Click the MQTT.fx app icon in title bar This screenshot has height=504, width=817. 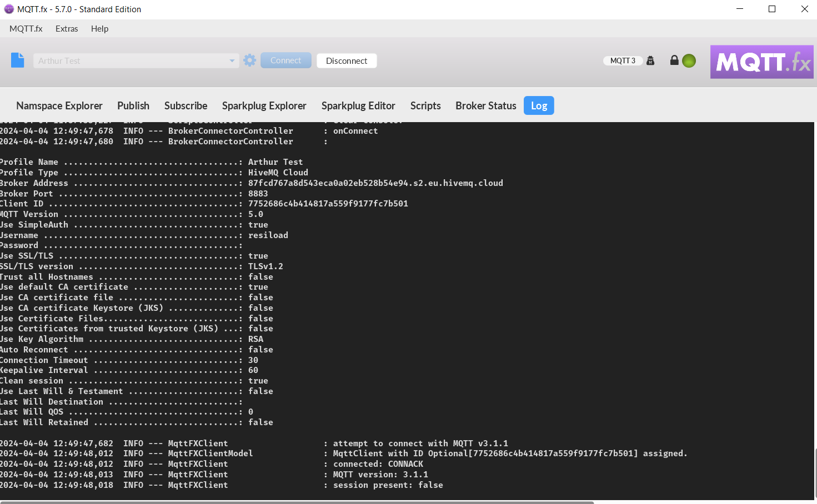pyautogui.click(x=9, y=9)
